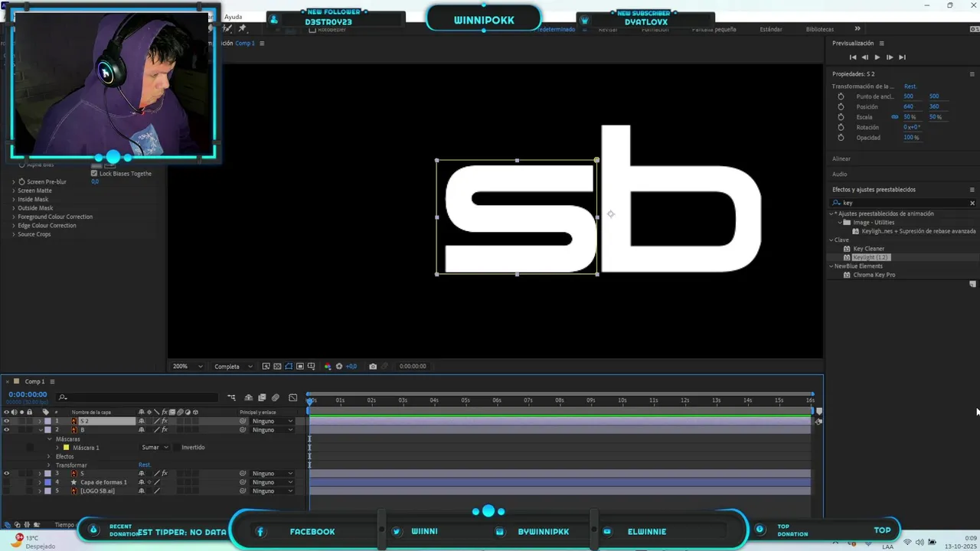Select the Chroma Key Pro effect
Viewport: 980px width, 551px height.
[x=874, y=275]
